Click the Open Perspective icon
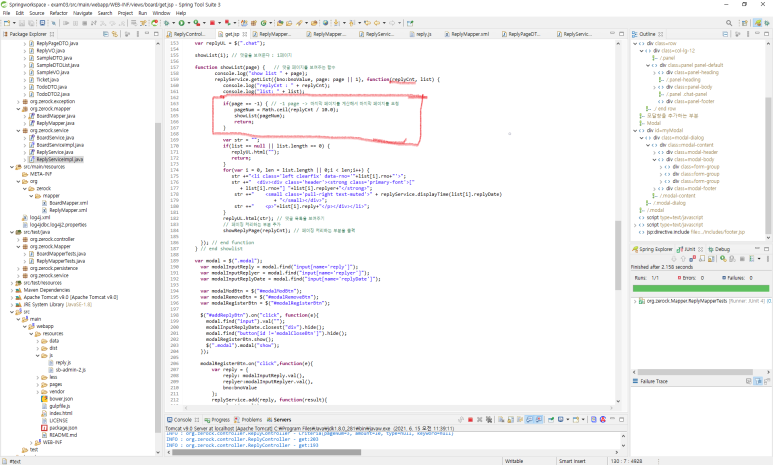 tap(745, 23)
